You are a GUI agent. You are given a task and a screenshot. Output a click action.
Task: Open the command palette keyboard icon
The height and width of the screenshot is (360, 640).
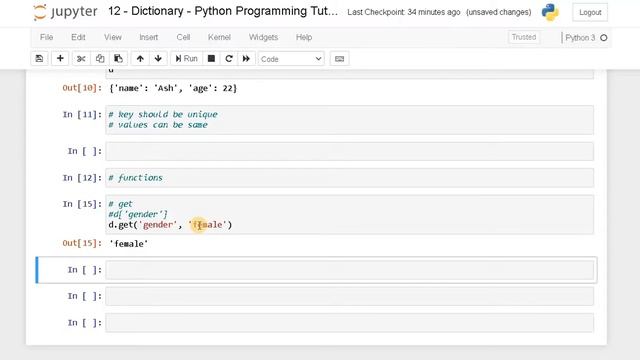coord(339,59)
